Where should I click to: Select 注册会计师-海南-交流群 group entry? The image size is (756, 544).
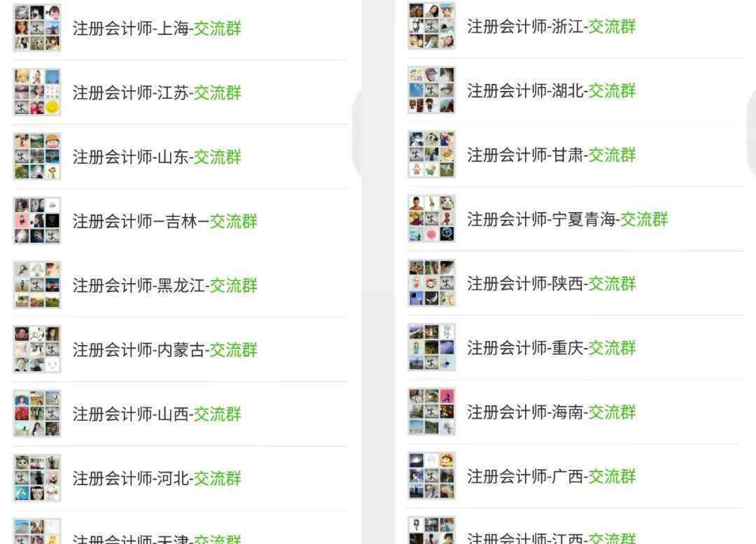[x=575, y=412]
